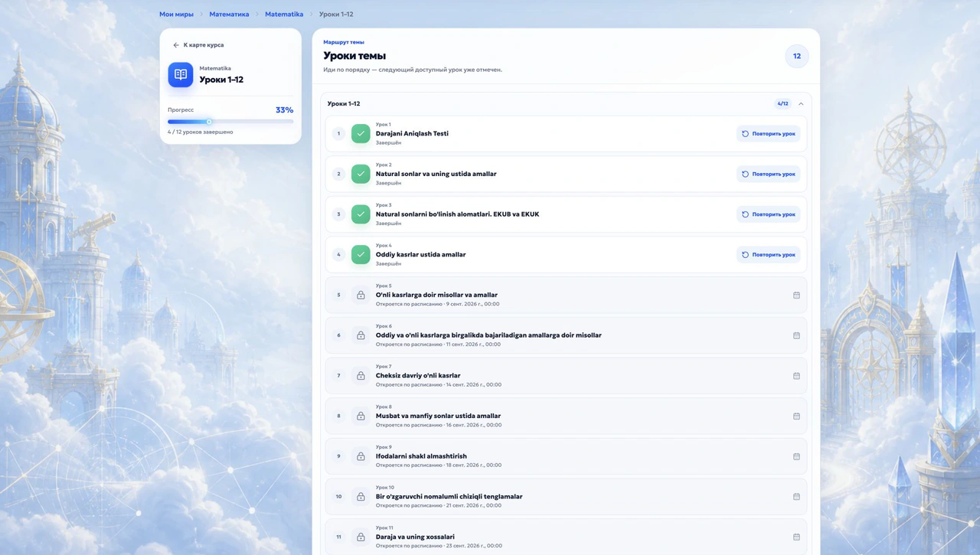Click the calendar icon for Ifodalarni shakl almashtirish
980x555 pixels.
click(x=796, y=456)
